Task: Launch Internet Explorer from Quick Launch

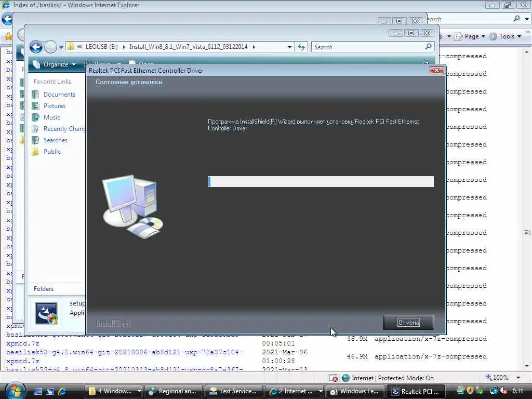Action: tap(62, 392)
